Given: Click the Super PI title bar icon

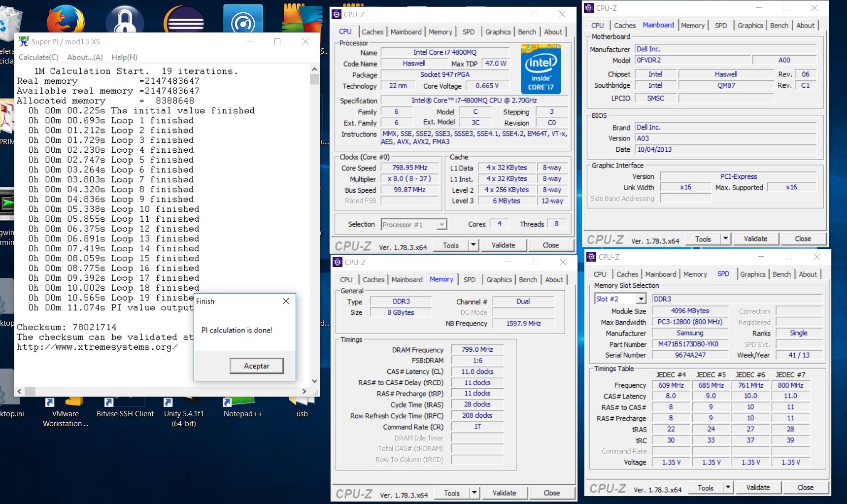Looking at the screenshot, I should point(23,41).
